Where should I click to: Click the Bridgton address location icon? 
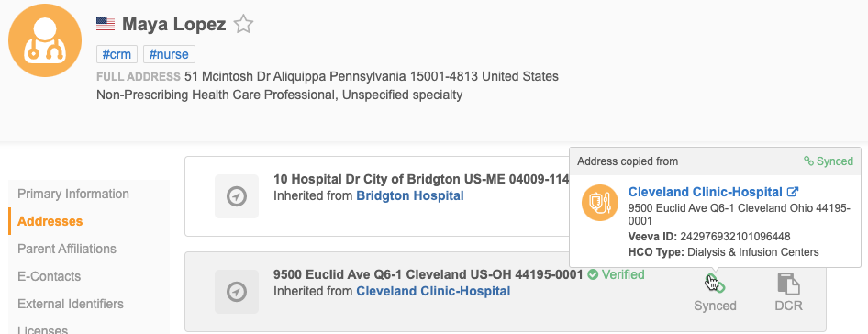pos(237,196)
